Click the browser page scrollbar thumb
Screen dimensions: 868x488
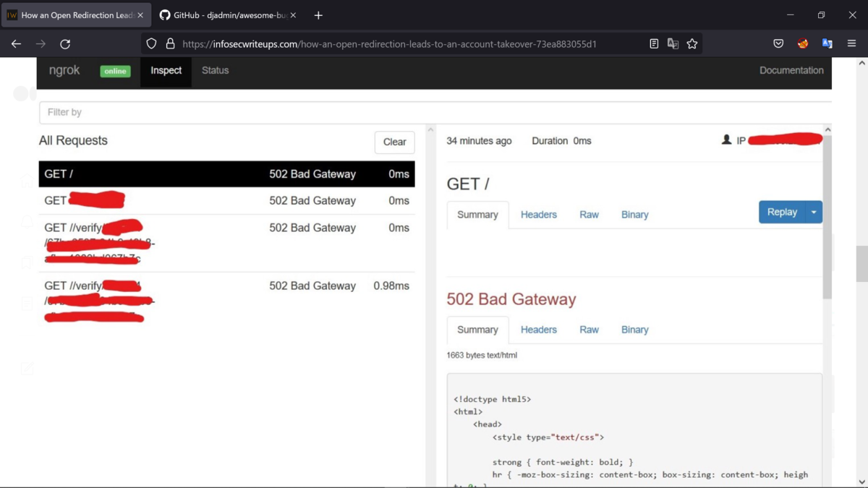861,264
